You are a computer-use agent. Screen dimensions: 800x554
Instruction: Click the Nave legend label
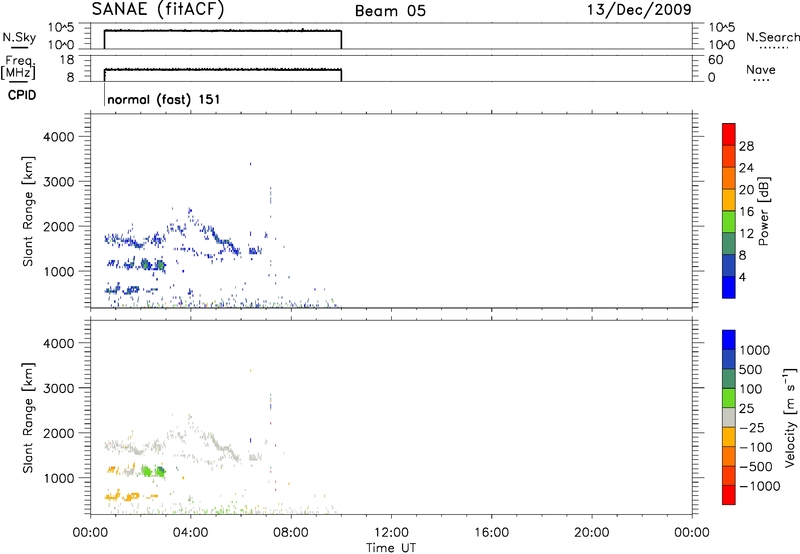coord(761,69)
